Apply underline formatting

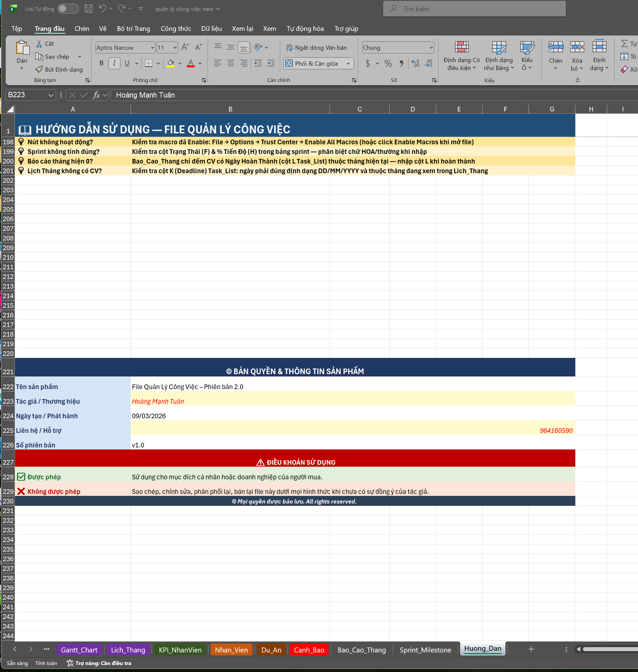coord(127,63)
